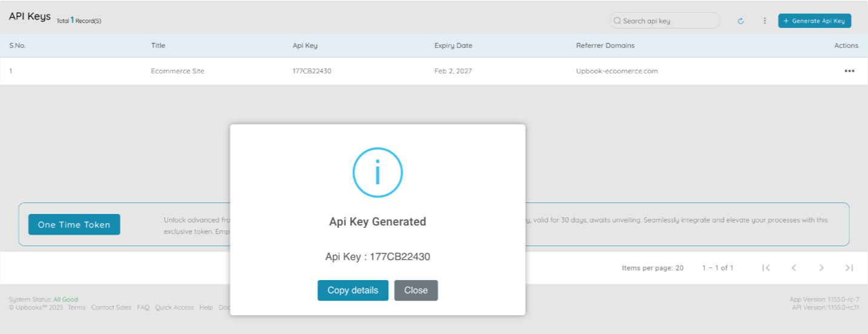Click the One Time Token button

click(74, 225)
